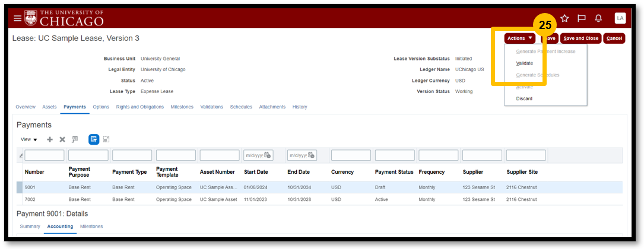Open favorites star icon

tap(564, 18)
